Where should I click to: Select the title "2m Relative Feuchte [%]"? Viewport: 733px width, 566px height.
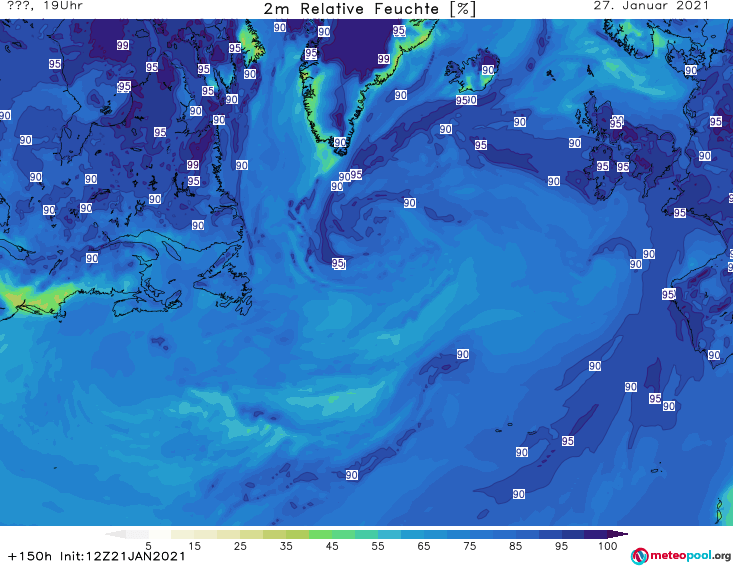(370, 9)
